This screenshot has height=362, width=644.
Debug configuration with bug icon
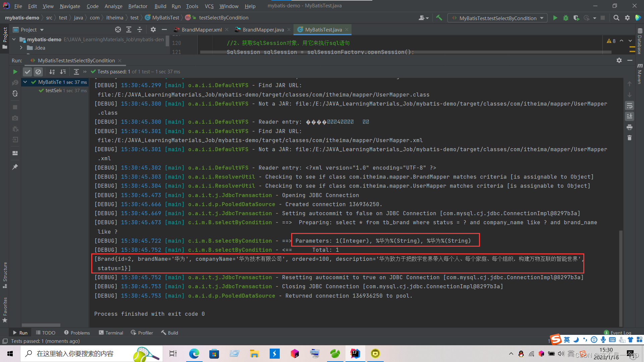pos(566,18)
